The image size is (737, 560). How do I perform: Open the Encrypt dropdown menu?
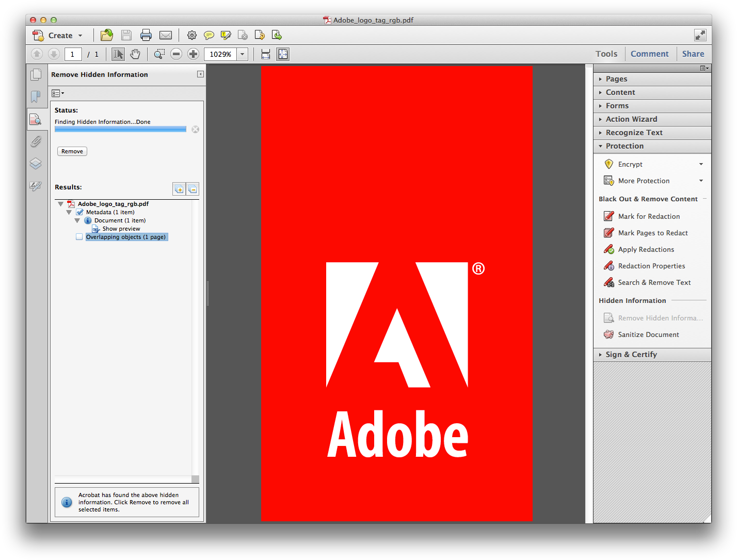(x=701, y=164)
